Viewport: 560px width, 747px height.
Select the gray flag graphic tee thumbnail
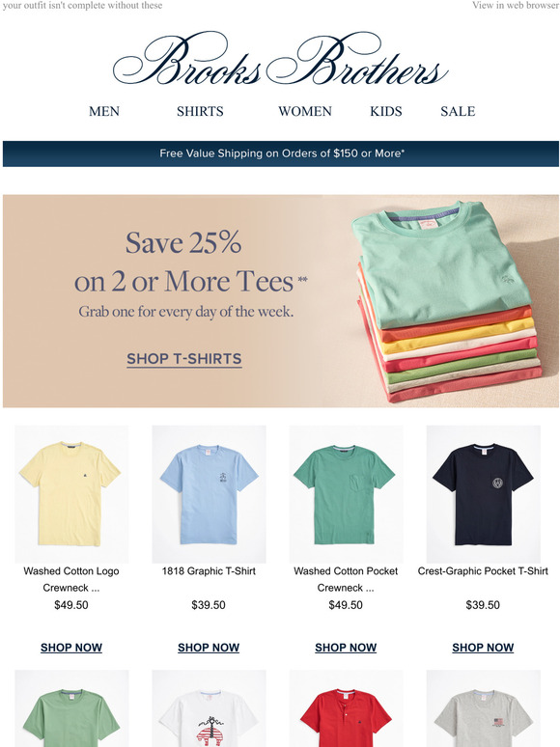coord(484,708)
